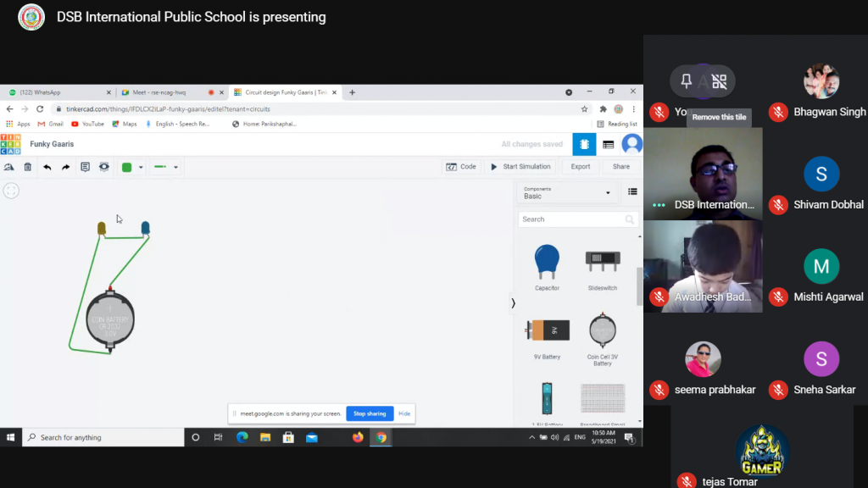Click the Export menu item
Screen dimensions: 868x488
[580, 167]
